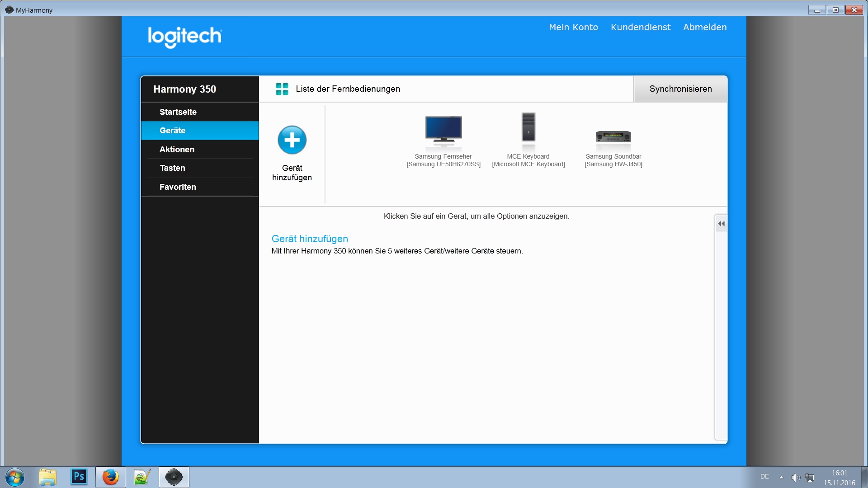Select the Samsung-Fernseher TV device icon
868x488 pixels.
(x=443, y=130)
